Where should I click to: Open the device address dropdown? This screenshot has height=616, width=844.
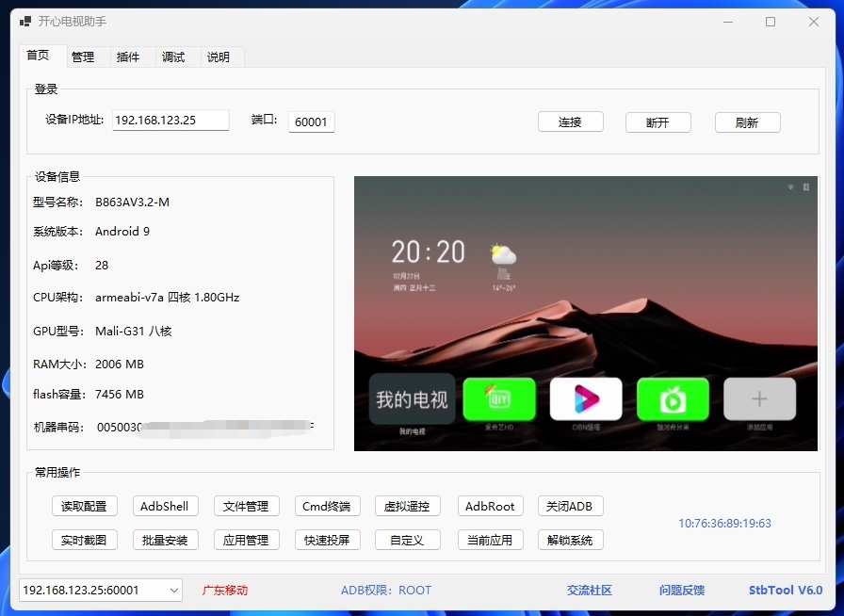pos(173,591)
